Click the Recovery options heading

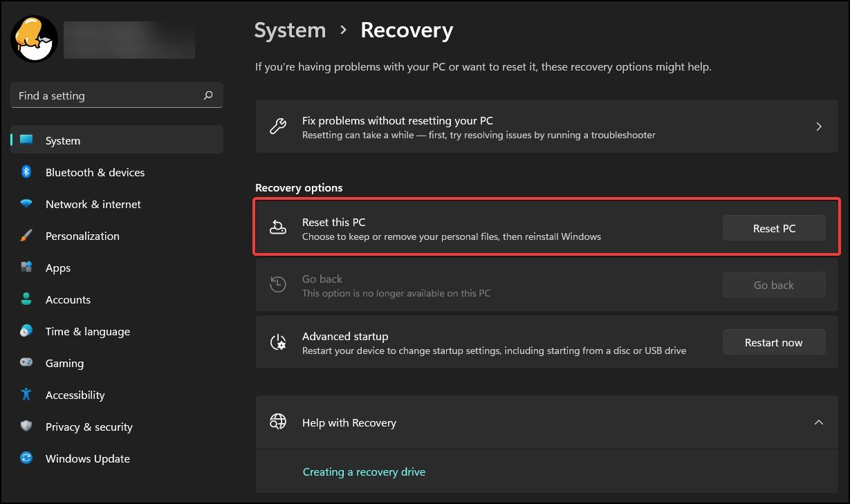pos(299,187)
